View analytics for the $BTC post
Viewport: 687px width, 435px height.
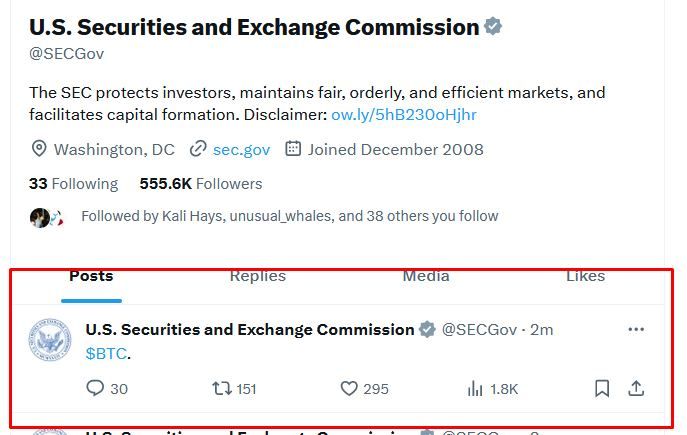point(476,388)
